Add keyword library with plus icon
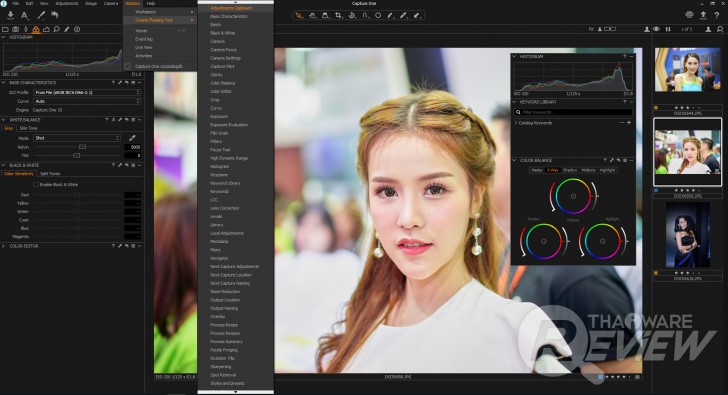The image size is (728, 395). [629, 123]
